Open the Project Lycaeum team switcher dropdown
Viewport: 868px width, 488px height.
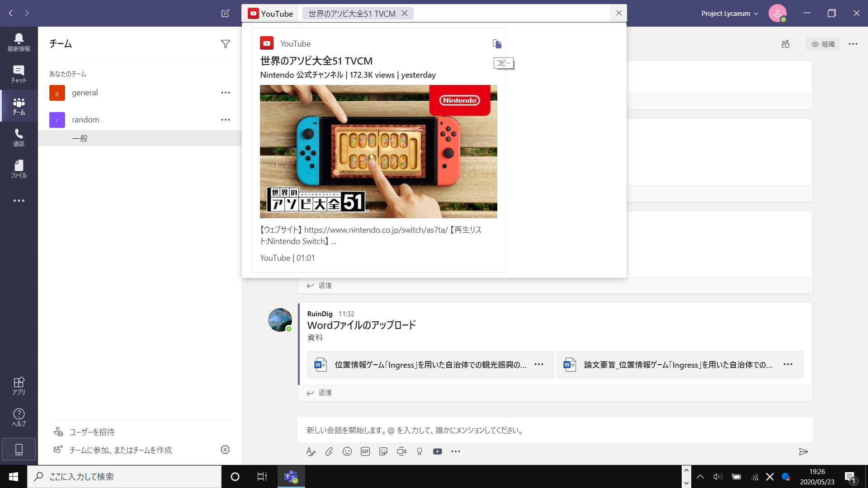pos(729,13)
